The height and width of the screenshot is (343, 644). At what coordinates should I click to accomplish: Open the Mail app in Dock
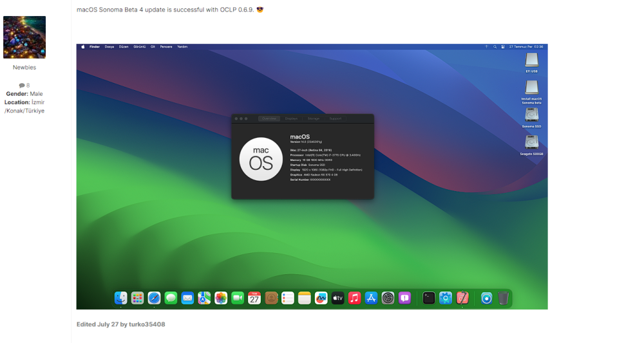pyautogui.click(x=187, y=299)
